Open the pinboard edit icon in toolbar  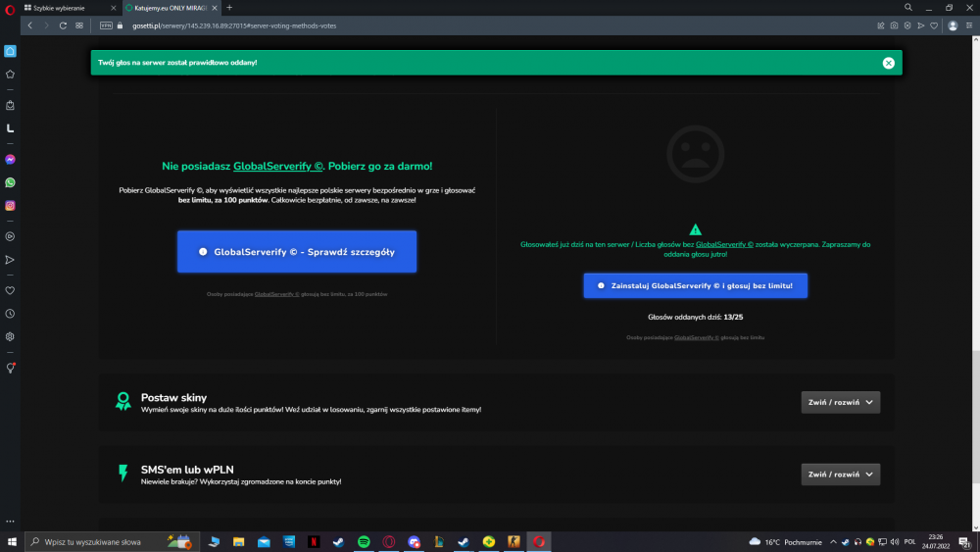(881, 25)
